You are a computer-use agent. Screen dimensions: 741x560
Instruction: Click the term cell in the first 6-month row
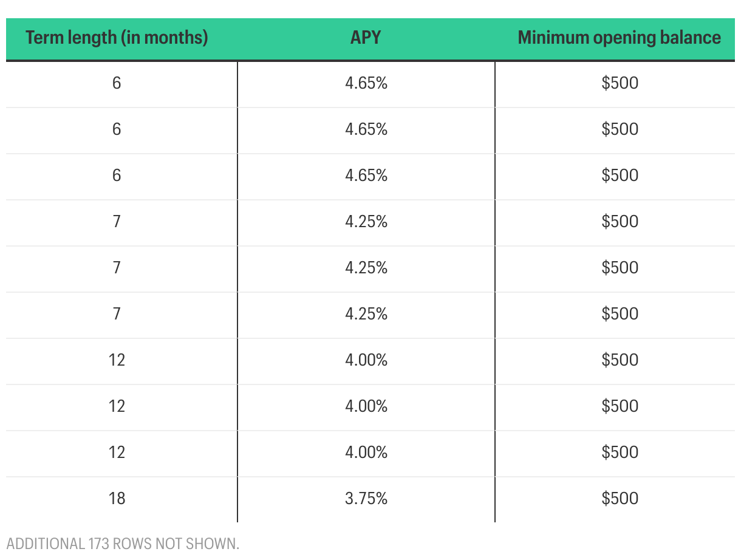[x=117, y=83]
